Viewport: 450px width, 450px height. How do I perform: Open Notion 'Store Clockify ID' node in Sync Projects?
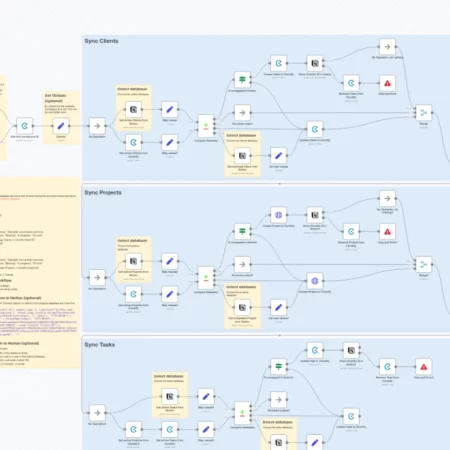coord(315,215)
